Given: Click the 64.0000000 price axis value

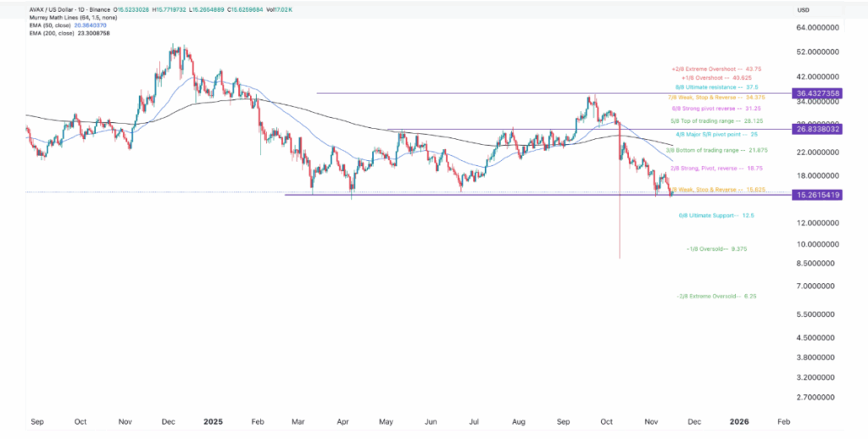Looking at the screenshot, I should pos(817,28).
